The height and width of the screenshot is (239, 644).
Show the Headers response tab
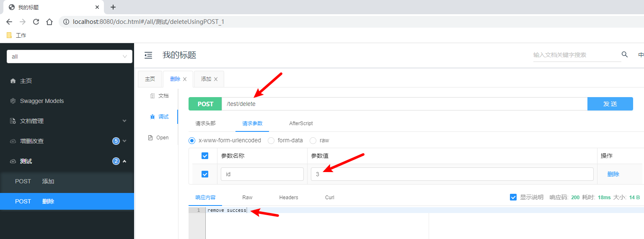[289, 197]
